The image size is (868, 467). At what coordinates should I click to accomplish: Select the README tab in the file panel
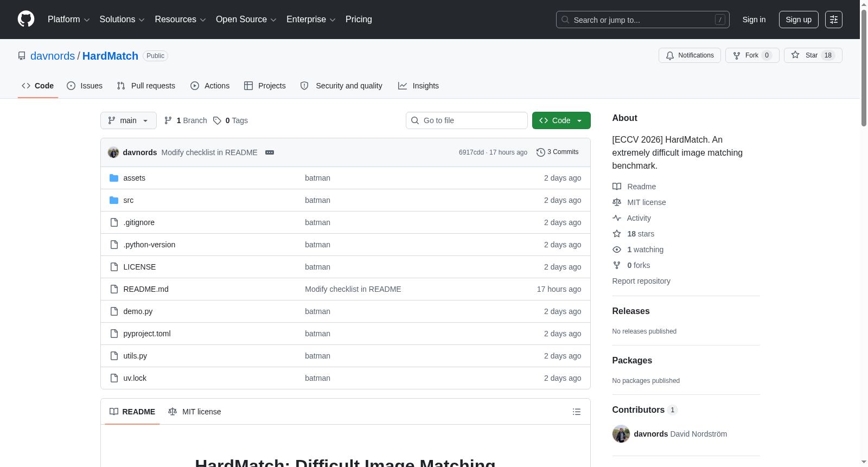click(132, 412)
